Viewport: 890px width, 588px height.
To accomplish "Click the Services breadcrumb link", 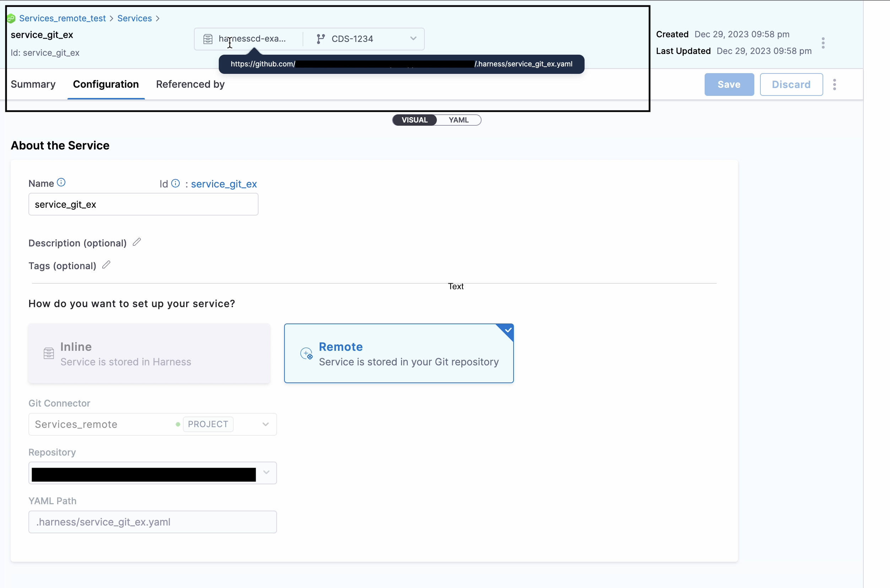I will tap(134, 18).
